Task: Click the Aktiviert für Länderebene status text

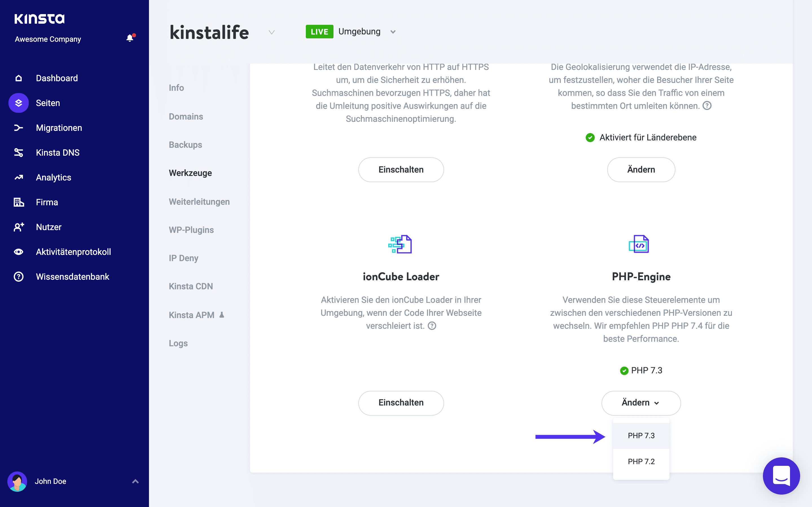Action: (x=648, y=138)
